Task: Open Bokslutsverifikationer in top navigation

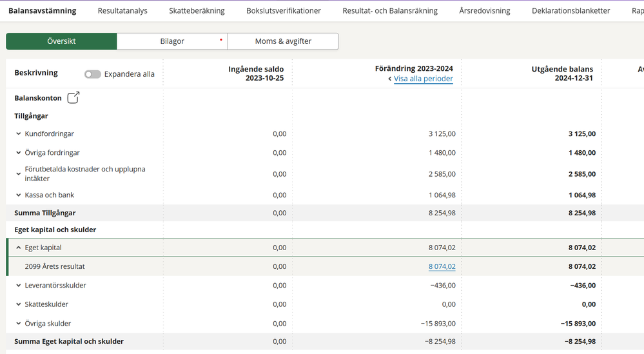Action: click(x=283, y=11)
